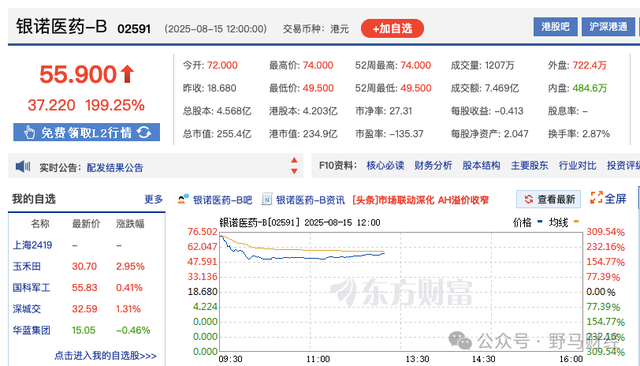
Task: Click the red up arrow in announcement bar
Action: click(x=294, y=160)
